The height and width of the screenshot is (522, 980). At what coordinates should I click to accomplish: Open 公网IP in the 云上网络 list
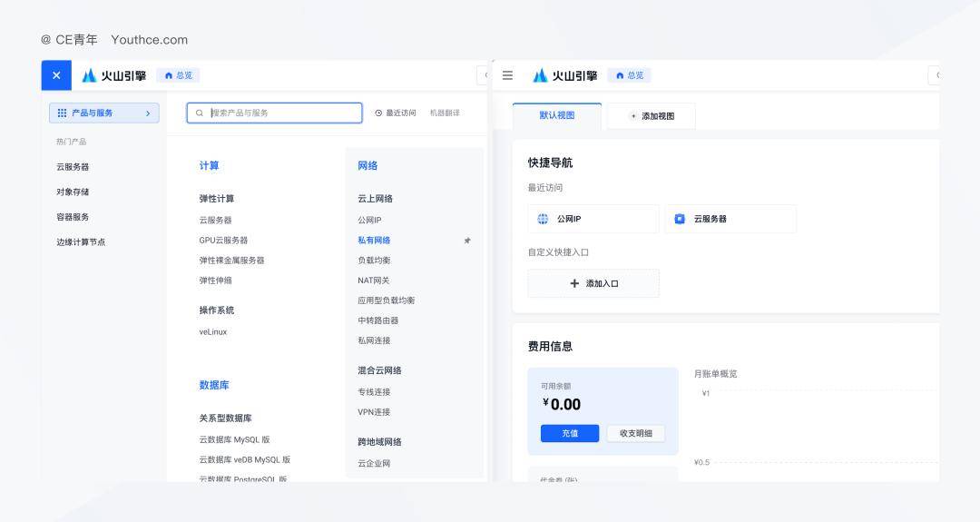click(369, 220)
